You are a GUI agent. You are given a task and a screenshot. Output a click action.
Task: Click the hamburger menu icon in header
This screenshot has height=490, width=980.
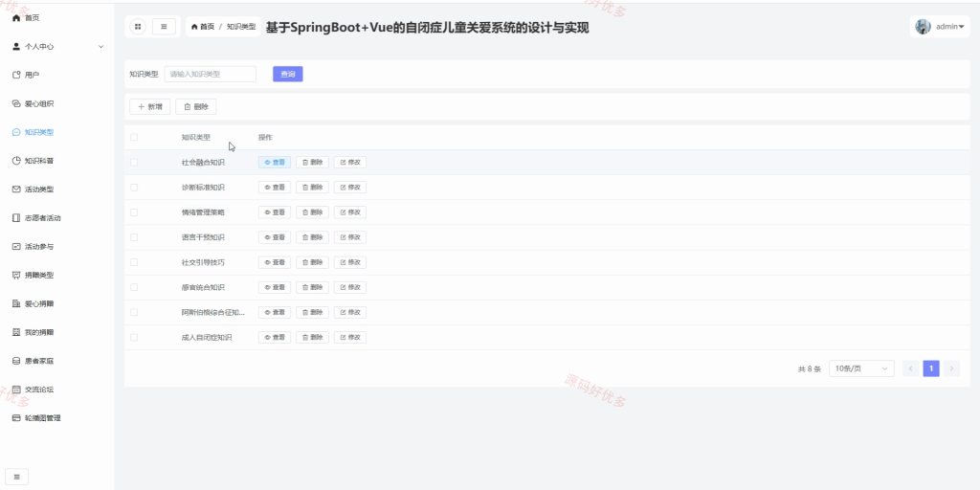pos(164,27)
